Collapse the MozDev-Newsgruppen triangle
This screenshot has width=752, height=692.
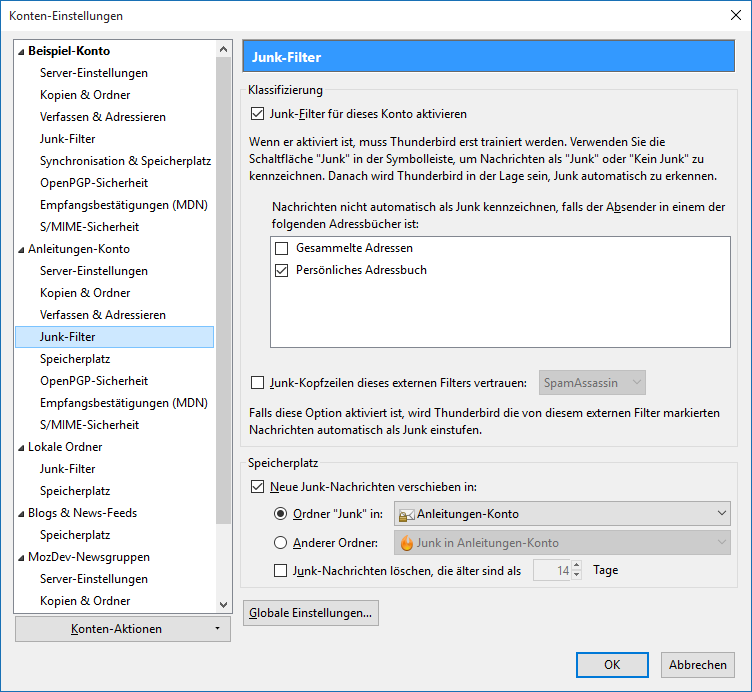pos(21,558)
